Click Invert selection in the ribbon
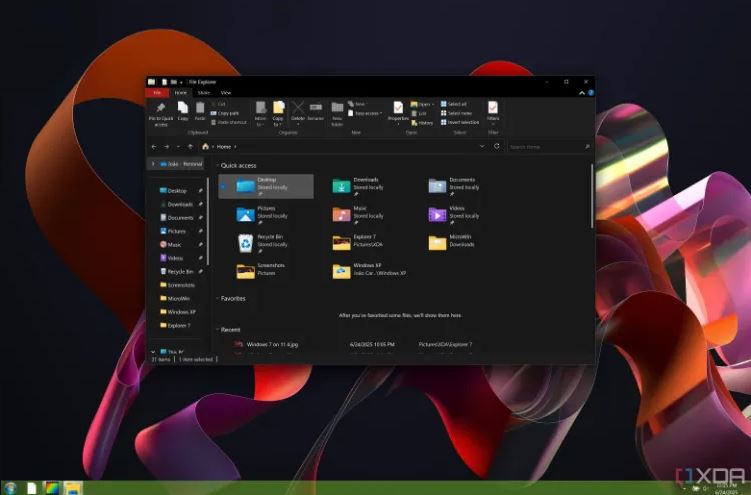This screenshot has height=495, width=751. tap(460, 122)
